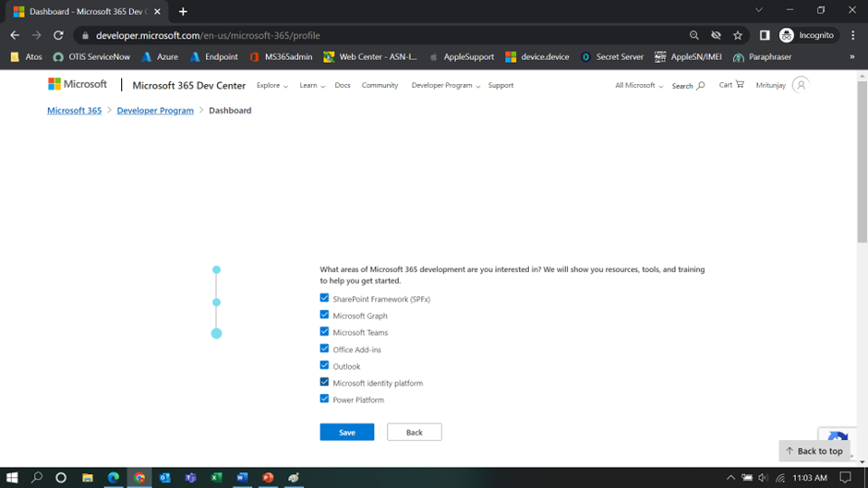The height and width of the screenshot is (488, 868).
Task: Uncheck Microsoft Graph checkbox
Action: point(324,315)
